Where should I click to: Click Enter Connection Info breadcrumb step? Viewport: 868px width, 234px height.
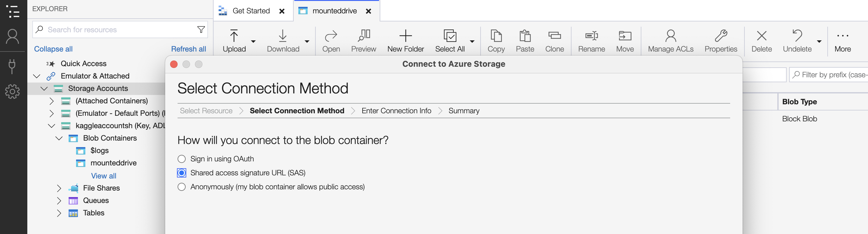tap(396, 111)
